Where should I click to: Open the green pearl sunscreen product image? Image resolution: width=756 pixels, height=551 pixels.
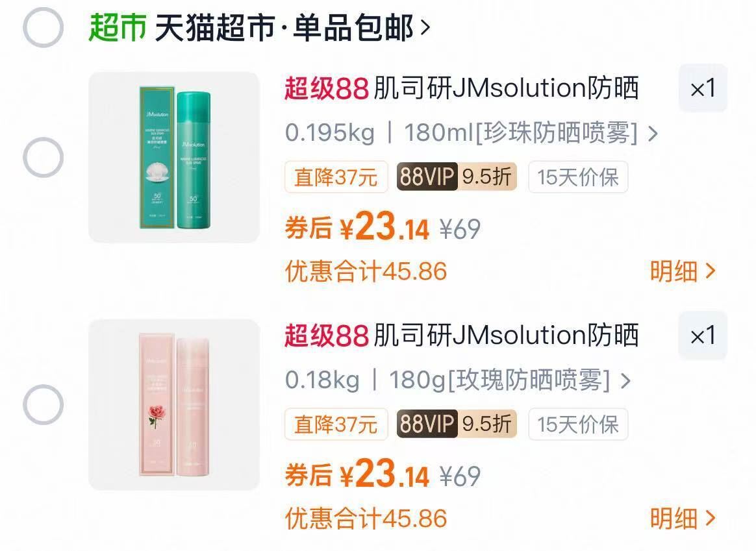174,158
